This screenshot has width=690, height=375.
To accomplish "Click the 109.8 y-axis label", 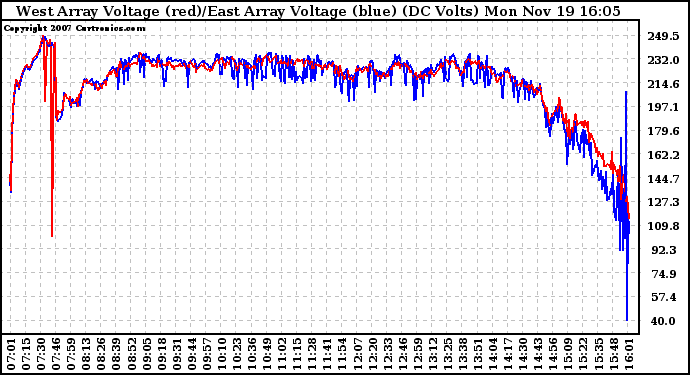I will click(x=663, y=226).
